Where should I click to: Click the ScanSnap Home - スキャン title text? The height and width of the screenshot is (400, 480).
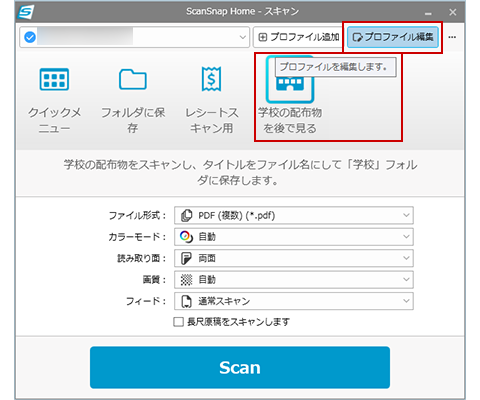[242, 11]
